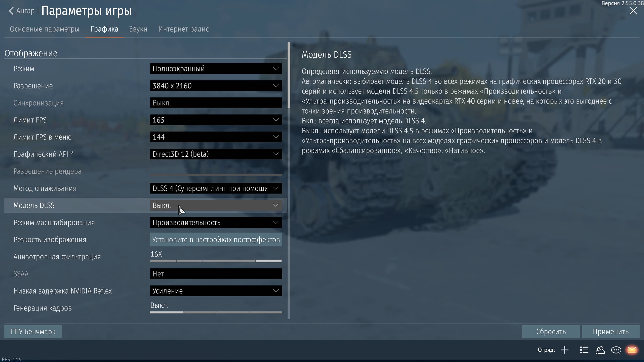Image resolution: width=644 pixels, height=362 pixels.
Task: Open the Лимит FPS dropdown showing 165
Action: click(x=216, y=120)
